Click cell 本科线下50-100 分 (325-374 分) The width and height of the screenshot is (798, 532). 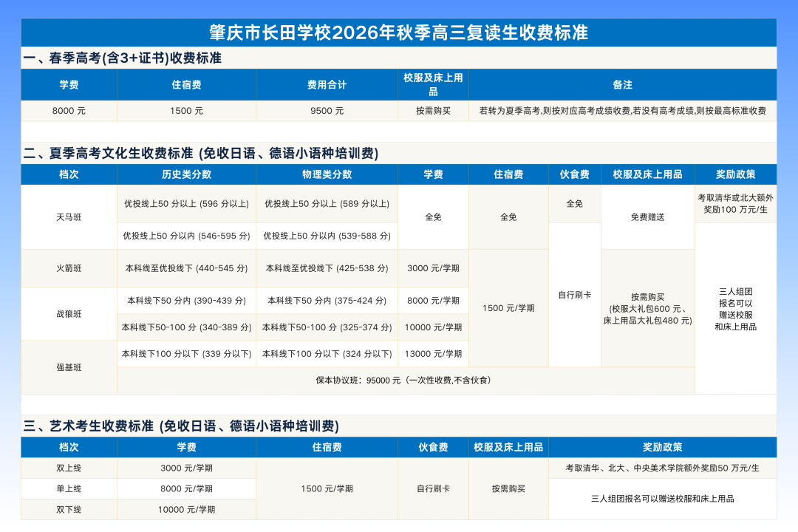pyautogui.click(x=327, y=327)
